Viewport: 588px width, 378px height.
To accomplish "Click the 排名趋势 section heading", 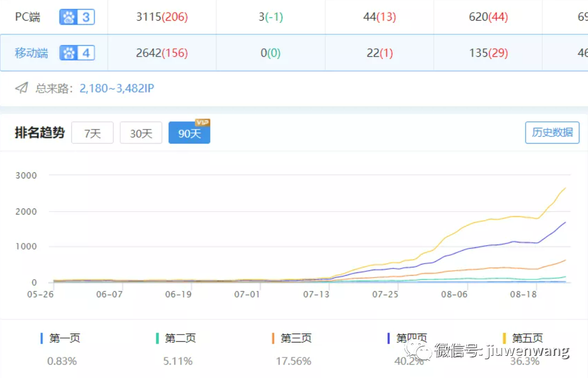I will 39,133.
